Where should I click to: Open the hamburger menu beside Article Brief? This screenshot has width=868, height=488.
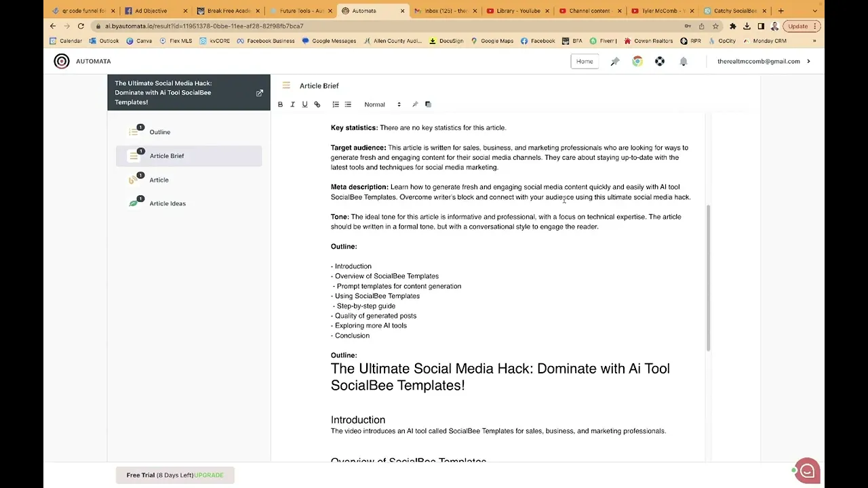[286, 85]
